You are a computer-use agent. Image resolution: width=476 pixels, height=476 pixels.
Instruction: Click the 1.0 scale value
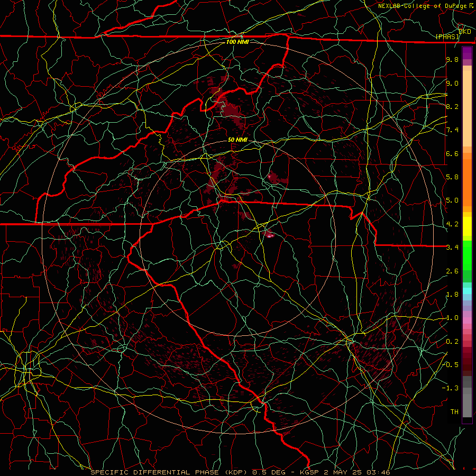pos(452,318)
